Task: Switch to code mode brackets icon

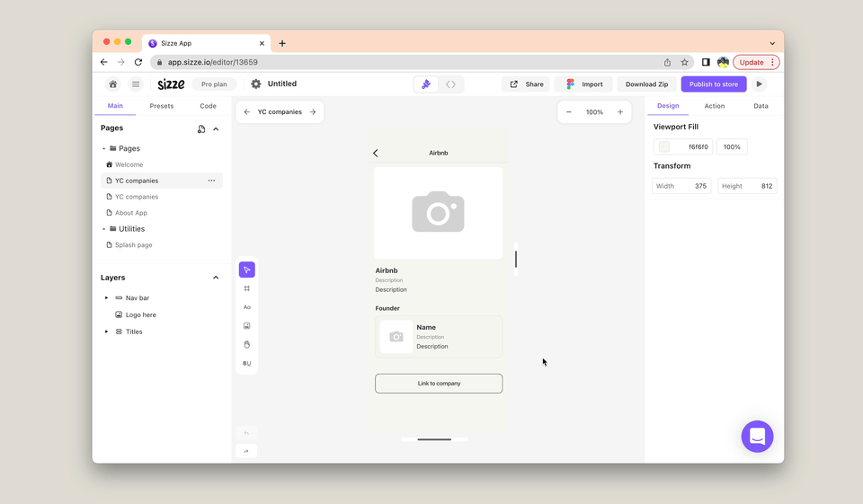Action: click(x=450, y=84)
